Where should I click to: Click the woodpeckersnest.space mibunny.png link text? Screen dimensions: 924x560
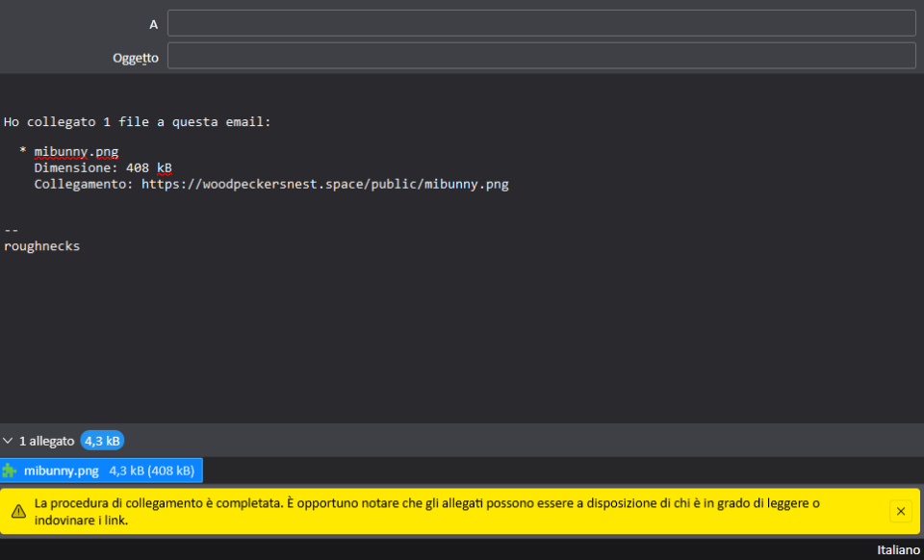[324, 185]
